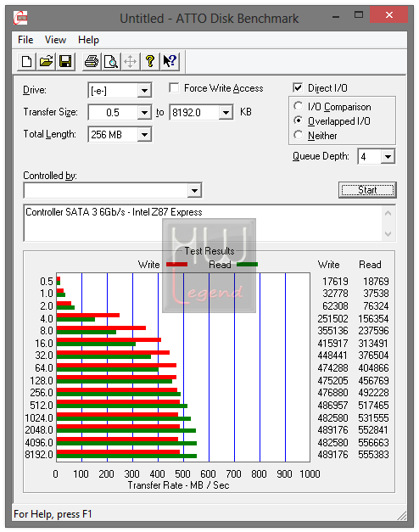Click description box scrollbar down arrow
The image size is (419, 532).
click(388, 234)
